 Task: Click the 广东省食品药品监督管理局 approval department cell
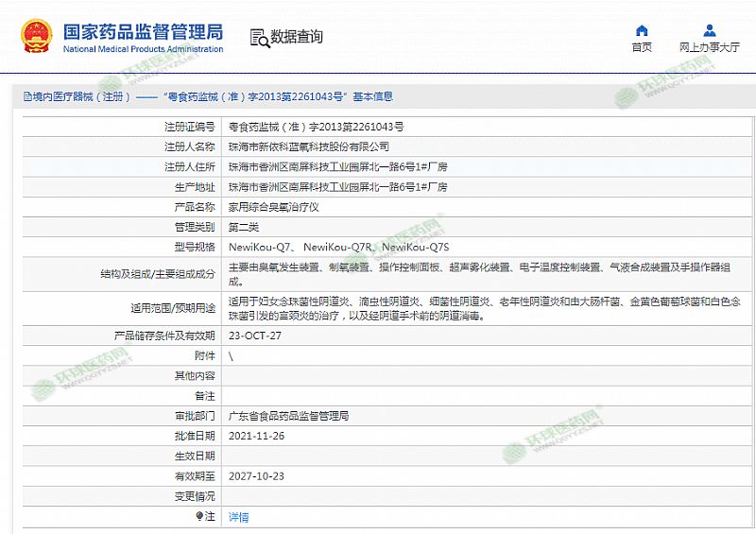[x=289, y=416]
